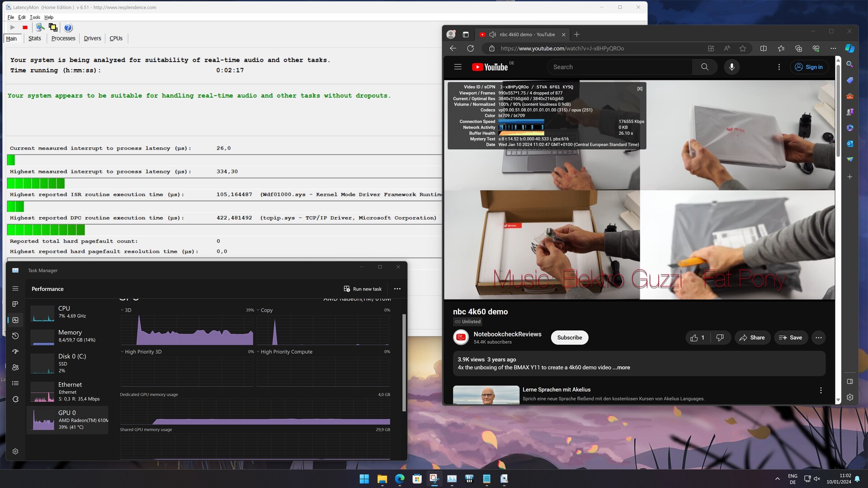
Task: Open Windows Start button on taskbar
Action: tap(364, 479)
